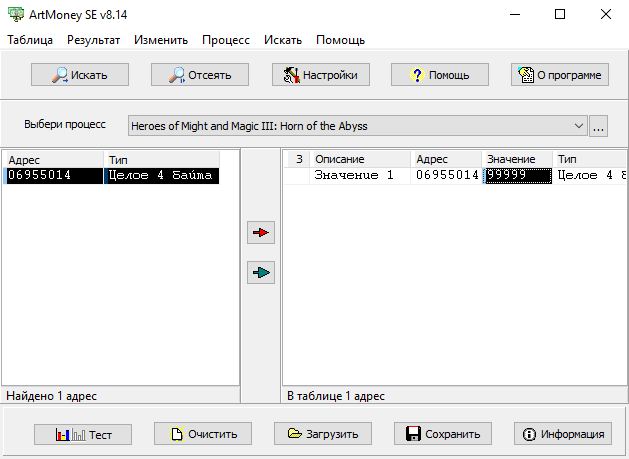Screen dimensions: 629x459
Task: Click the Тип column header in left panel
Action: coord(162,160)
